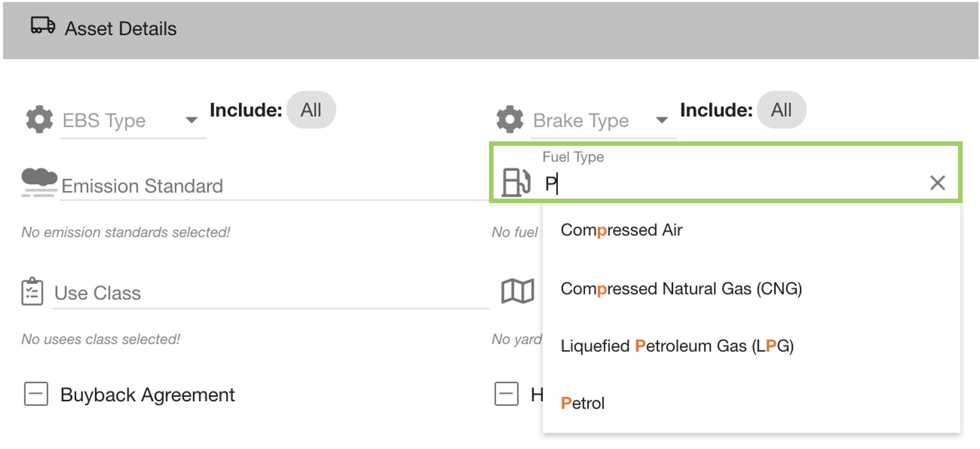Clear the Fuel Type field with X

click(x=937, y=183)
